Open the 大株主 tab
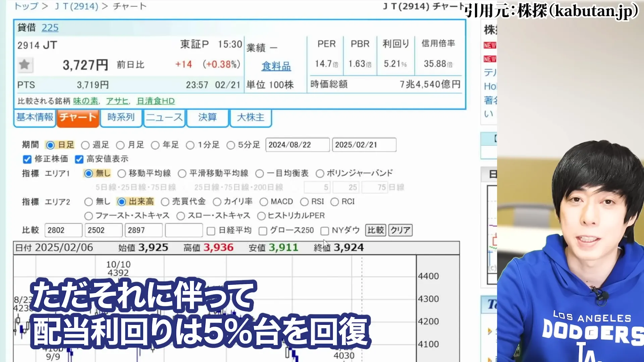This screenshot has height=362, width=644. point(251,117)
